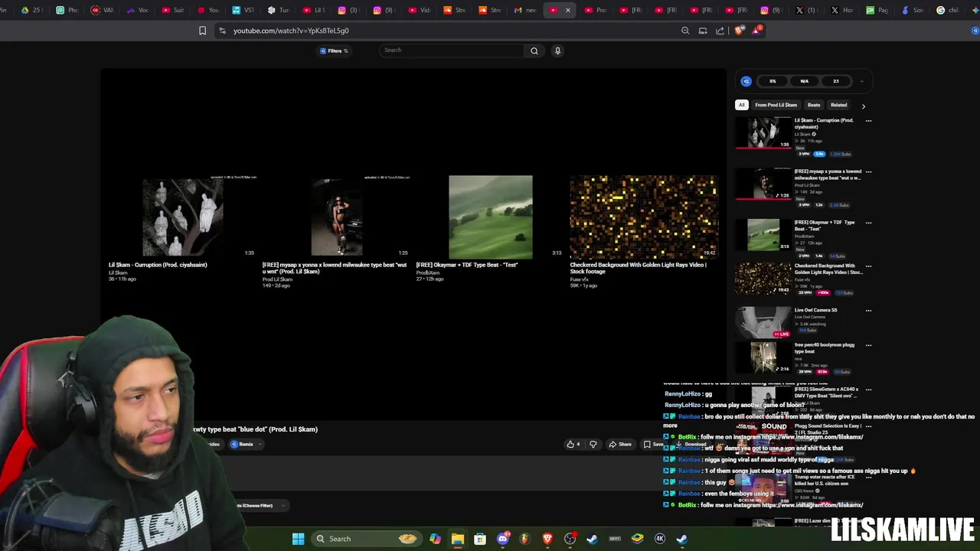The image size is (980, 551).
Task: Dislike the video with thumbs down
Action: point(593,445)
